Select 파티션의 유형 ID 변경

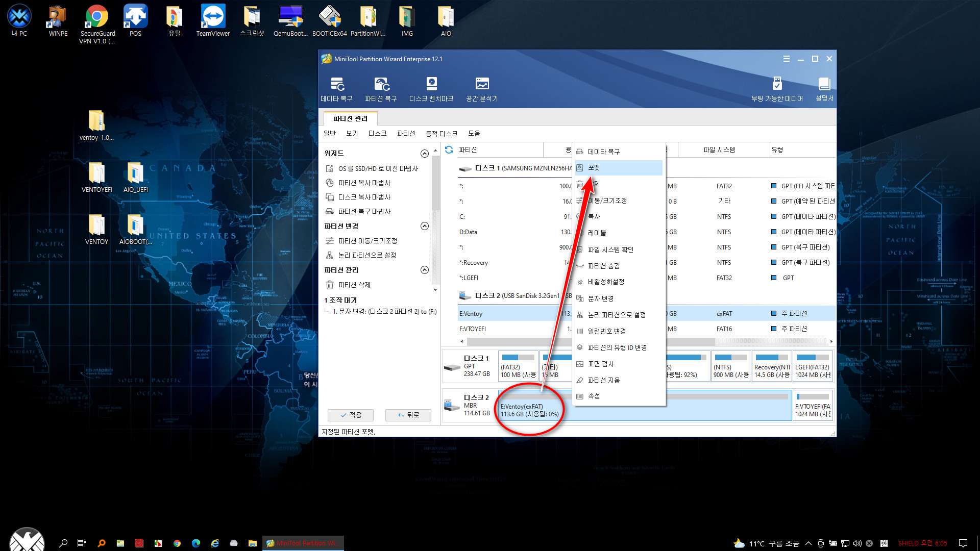pos(619,347)
